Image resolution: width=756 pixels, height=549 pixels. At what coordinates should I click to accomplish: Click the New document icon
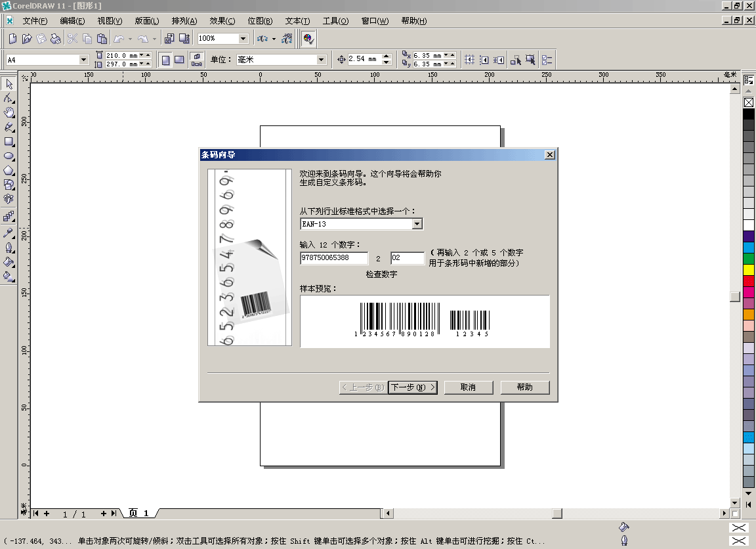tap(13, 39)
